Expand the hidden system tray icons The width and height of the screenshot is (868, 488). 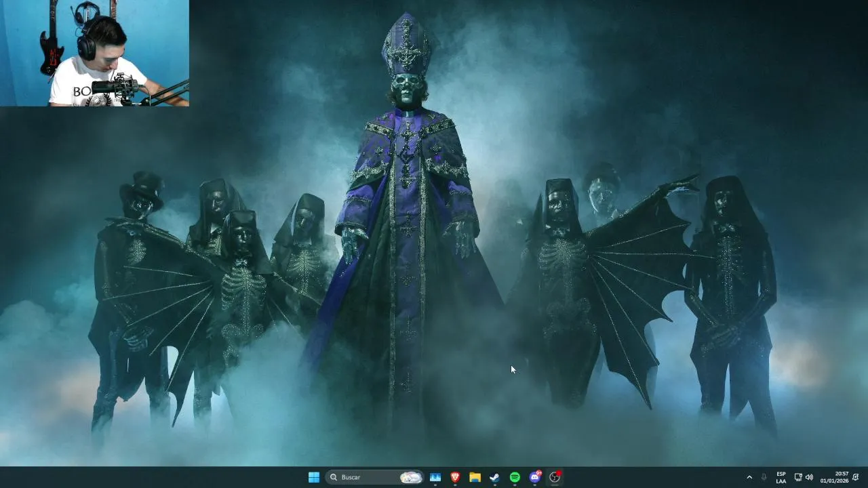749,477
